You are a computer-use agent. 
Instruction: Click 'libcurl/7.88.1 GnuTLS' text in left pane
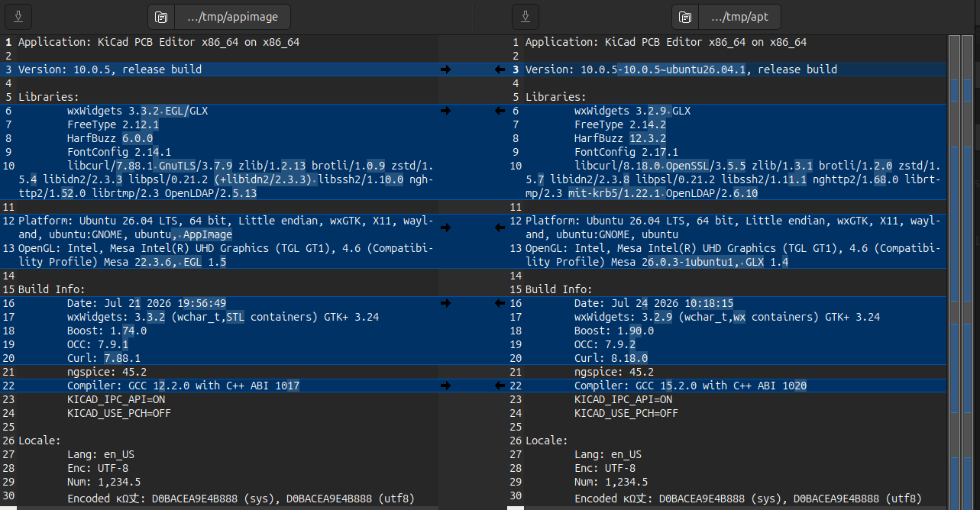pyautogui.click(x=131, y=166)
